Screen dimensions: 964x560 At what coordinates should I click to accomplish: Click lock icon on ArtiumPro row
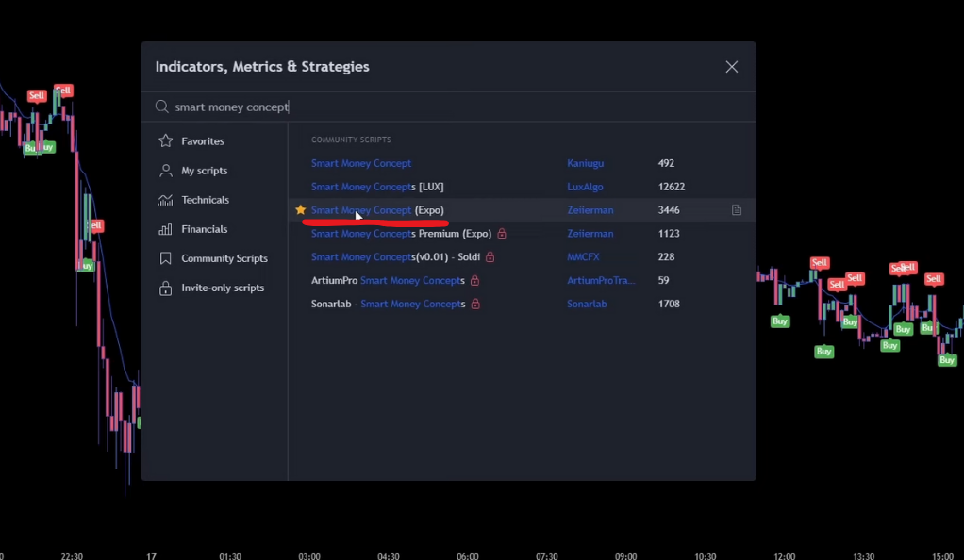pyautogui.click(x=474, y=280)
